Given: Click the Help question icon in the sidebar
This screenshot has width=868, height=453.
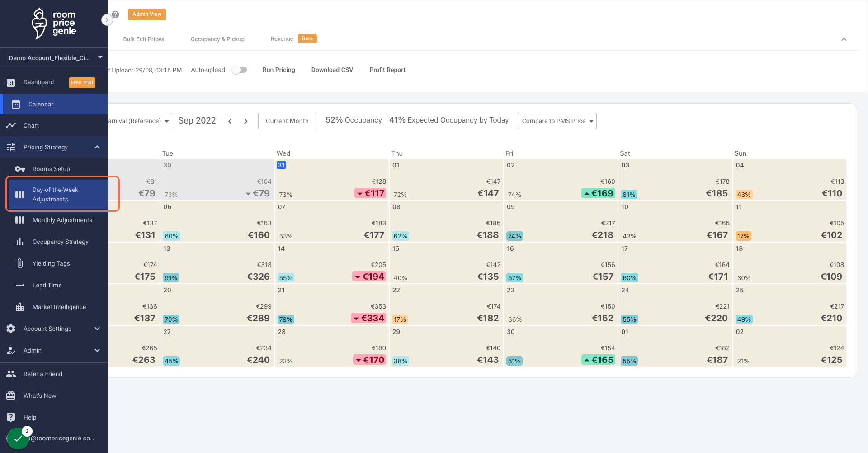Looking at the screenshot, I should coord(11,417).
